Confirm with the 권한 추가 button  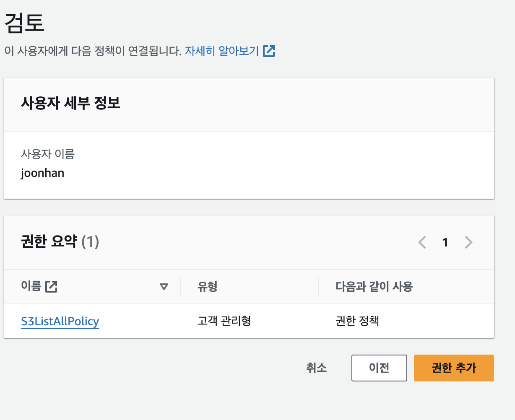[x=454, y=368]
